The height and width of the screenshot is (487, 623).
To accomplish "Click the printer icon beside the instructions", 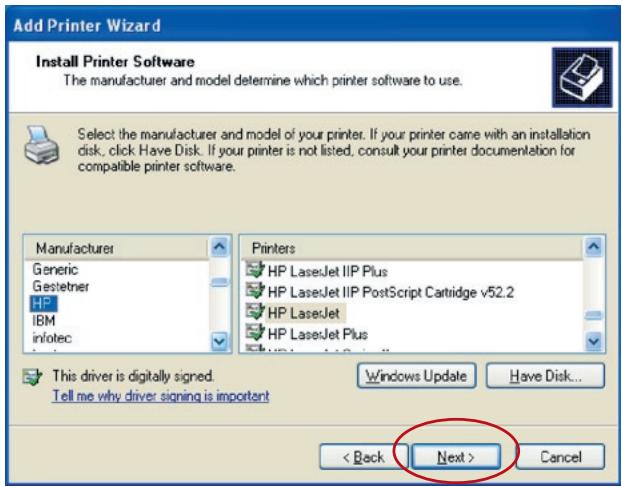I will point(42,145).
